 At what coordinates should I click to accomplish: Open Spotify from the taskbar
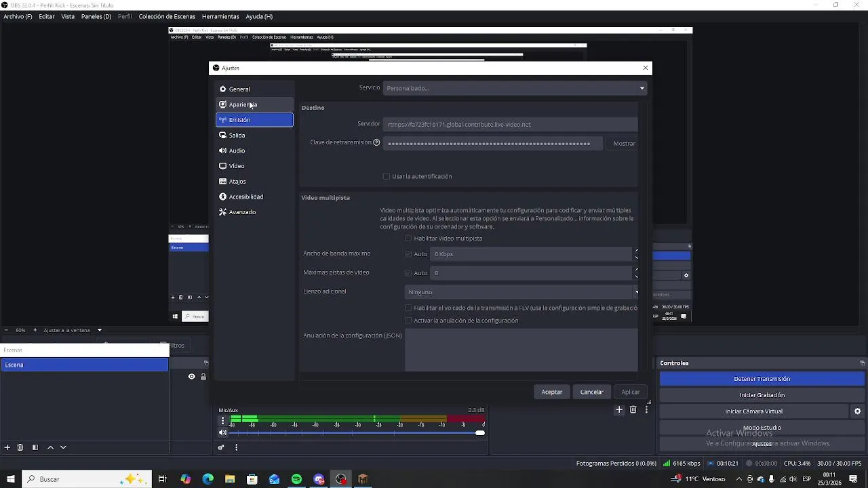pyautogui.click(x=296, y=479)
